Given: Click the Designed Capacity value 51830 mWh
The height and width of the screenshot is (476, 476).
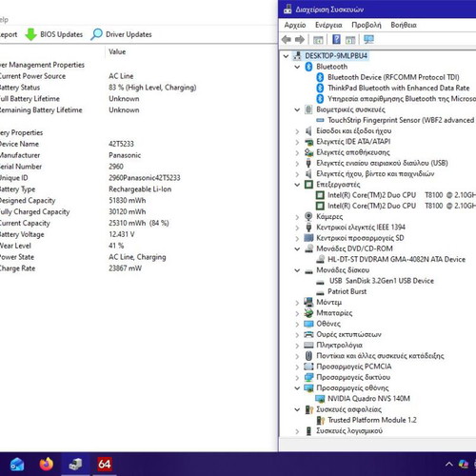Looking at the screenshot, I should [128, 201].
